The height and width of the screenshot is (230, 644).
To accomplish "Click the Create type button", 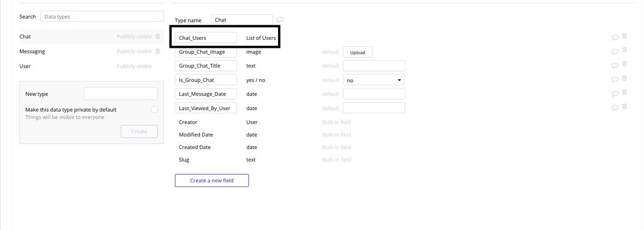I will click(139, 131).
